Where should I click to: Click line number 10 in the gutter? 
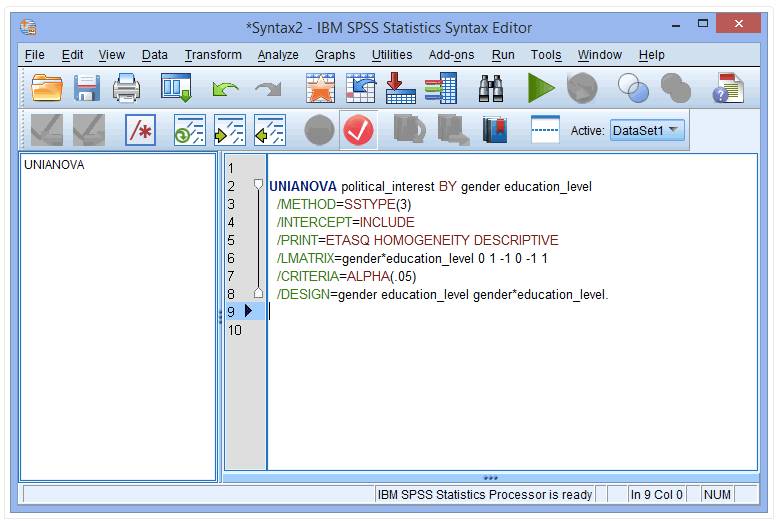pyautogui.click(x=235, y=330)
